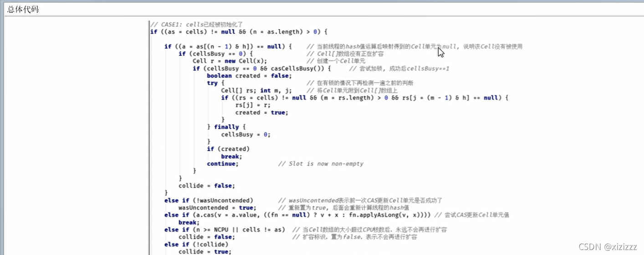Click the "break;" under the a.cas line
Viewport: 644px width, 255px height.
click(189, 222)
